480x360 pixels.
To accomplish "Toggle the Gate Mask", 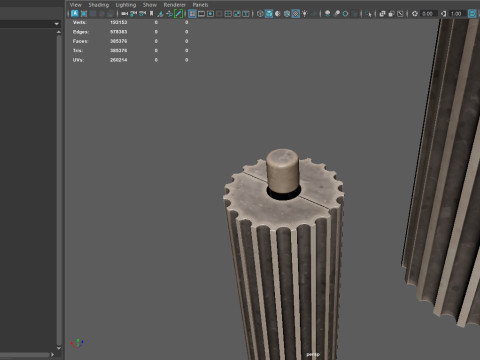I will click(219, 13).
